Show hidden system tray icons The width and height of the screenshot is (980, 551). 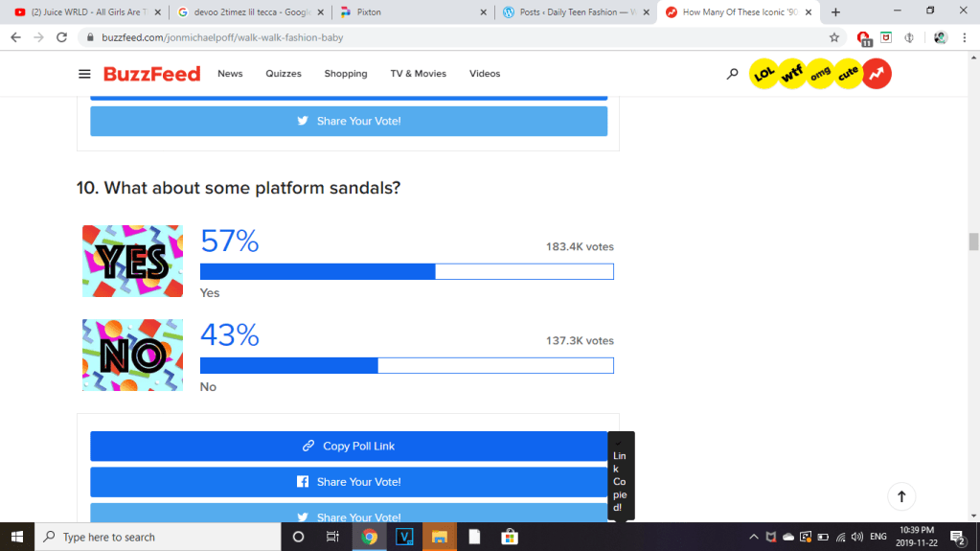coord(753,537)
